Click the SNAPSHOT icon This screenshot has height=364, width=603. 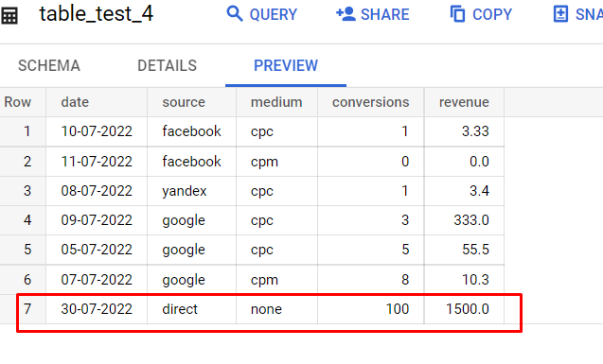(x=560, y=14)
